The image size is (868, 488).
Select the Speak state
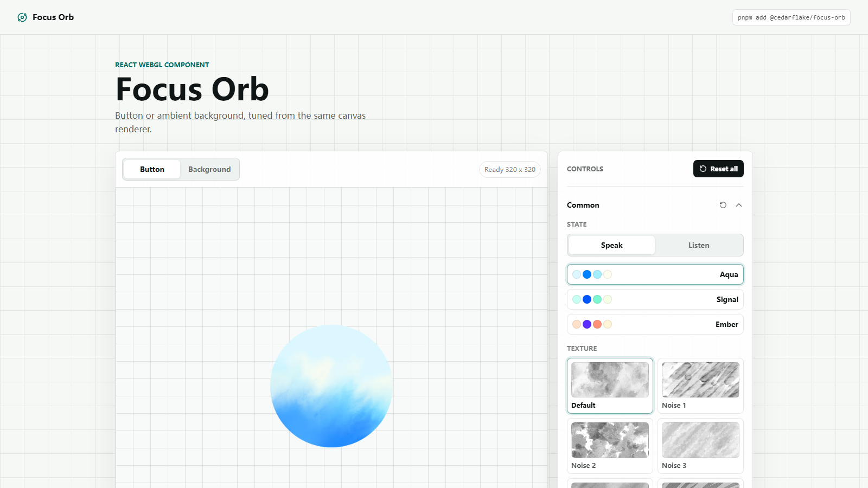(x=611, y=245)
